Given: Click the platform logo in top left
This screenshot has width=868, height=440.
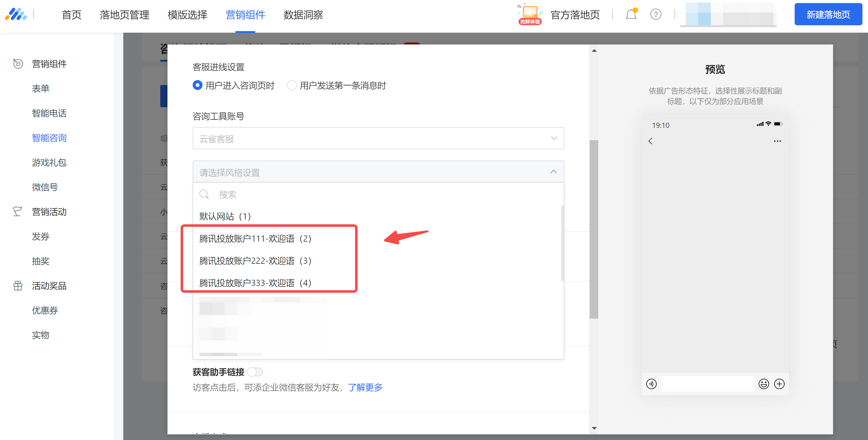Looking at the screenshot, I should tap(16, 14).
